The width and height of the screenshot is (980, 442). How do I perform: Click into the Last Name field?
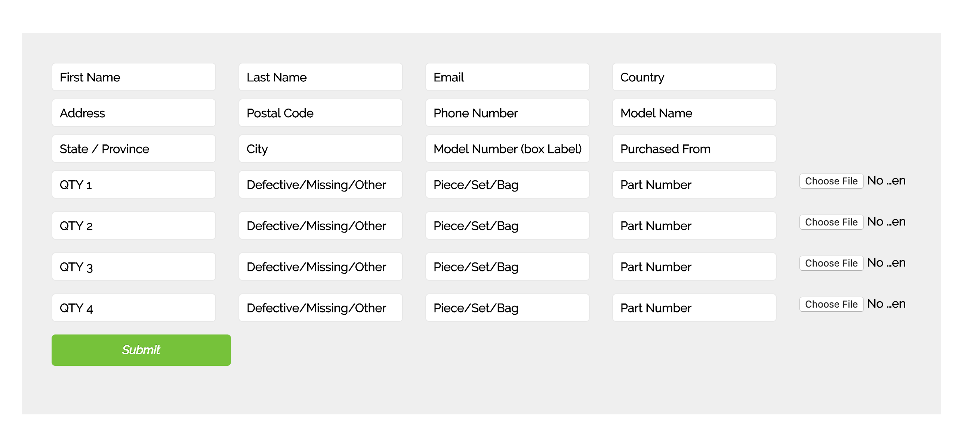(x=320, y=77)
